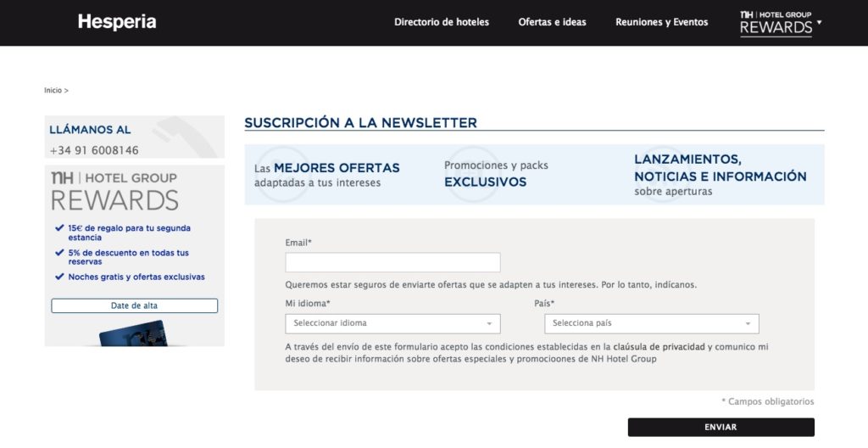The width and height of the screenshot is (868, 448).
Task: Click the Date de alta button
Action: pos(135,305)
